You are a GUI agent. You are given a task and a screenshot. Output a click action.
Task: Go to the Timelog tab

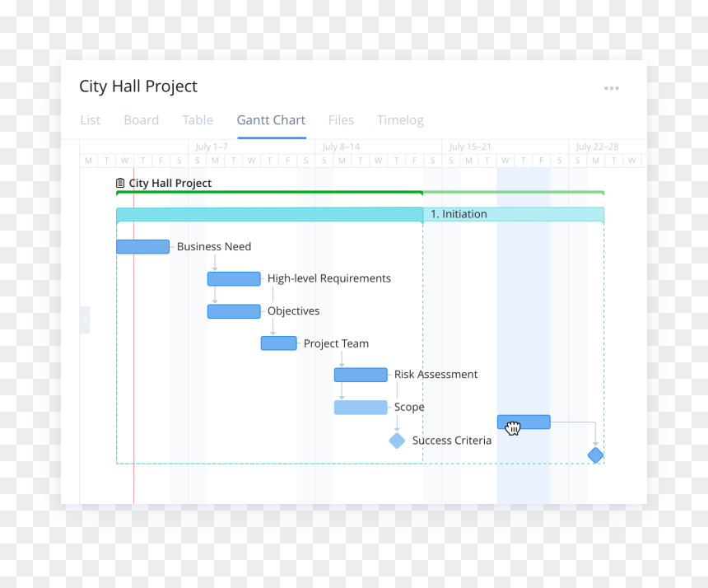[x=400, y=120]
